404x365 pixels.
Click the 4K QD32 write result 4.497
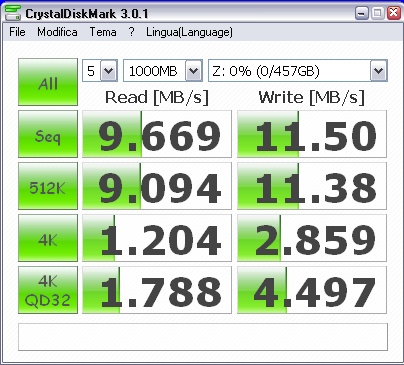tap(312, 290)
